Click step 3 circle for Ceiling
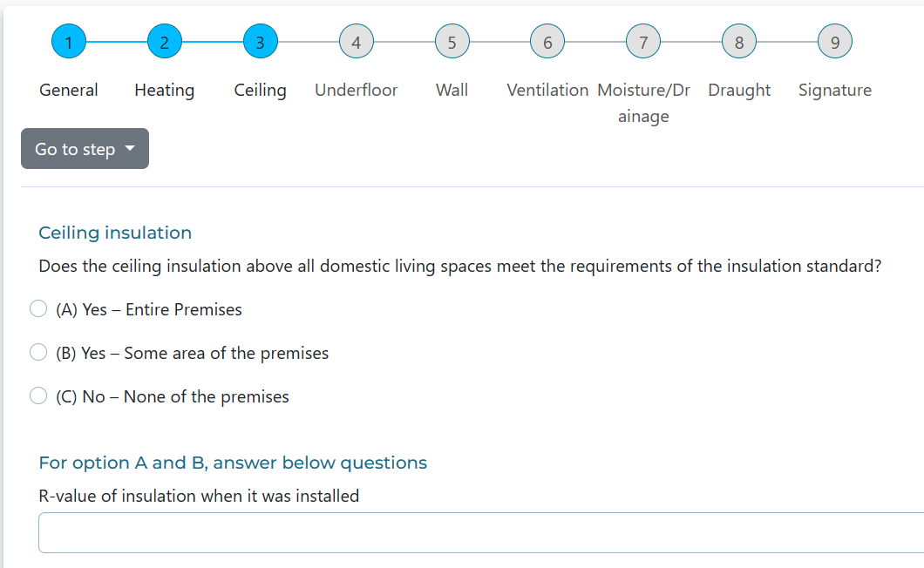Image resolution: width=924 pixels, height=568 pixels. tap(260, 41)
